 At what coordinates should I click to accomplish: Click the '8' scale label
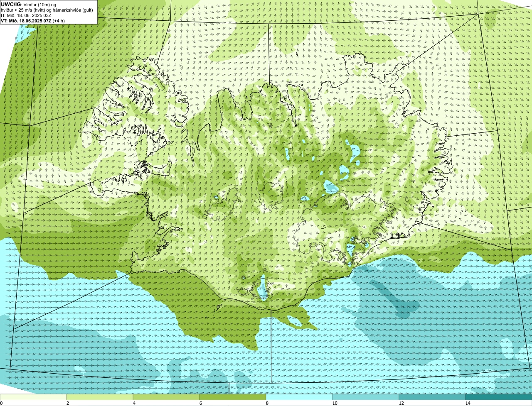click(267, 403)
